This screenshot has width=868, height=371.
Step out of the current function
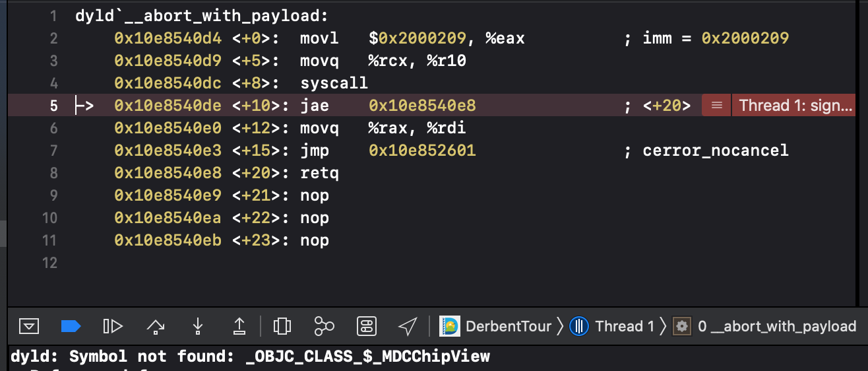(239, 325)
